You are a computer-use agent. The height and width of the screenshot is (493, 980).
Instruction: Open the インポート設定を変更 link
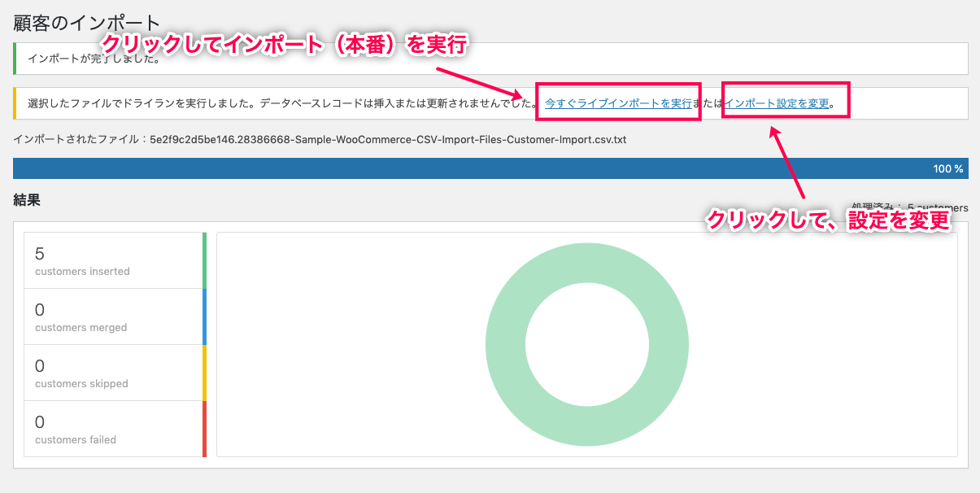click(777, 103)
